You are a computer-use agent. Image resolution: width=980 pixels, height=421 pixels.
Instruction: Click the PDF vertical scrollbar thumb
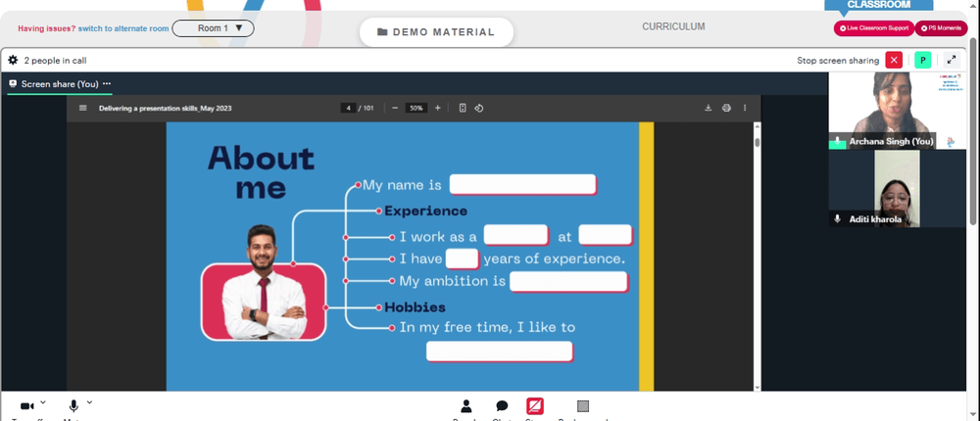pos(757,142)
